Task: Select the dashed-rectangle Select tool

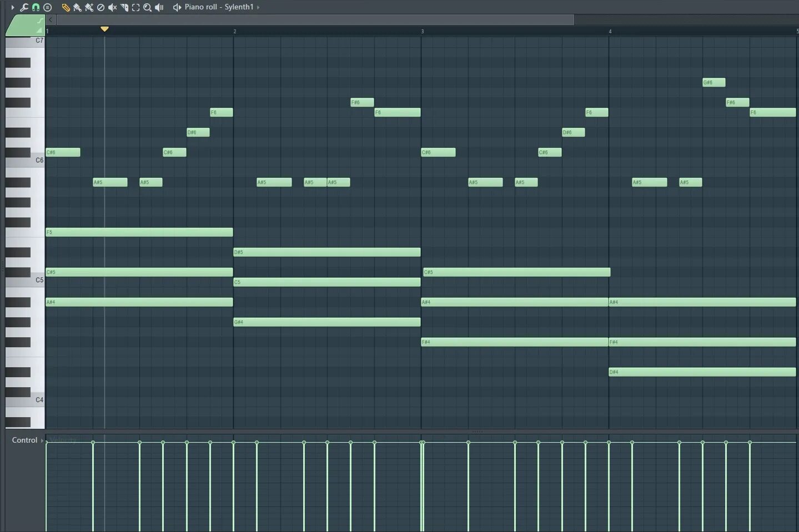Action: (135, 7)
